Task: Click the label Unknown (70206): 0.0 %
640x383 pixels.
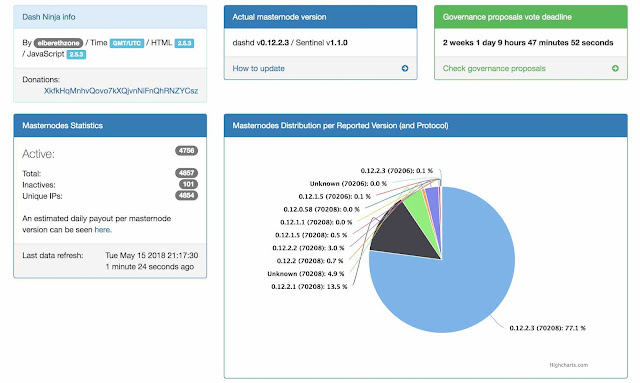Action: tap(348, 184)
